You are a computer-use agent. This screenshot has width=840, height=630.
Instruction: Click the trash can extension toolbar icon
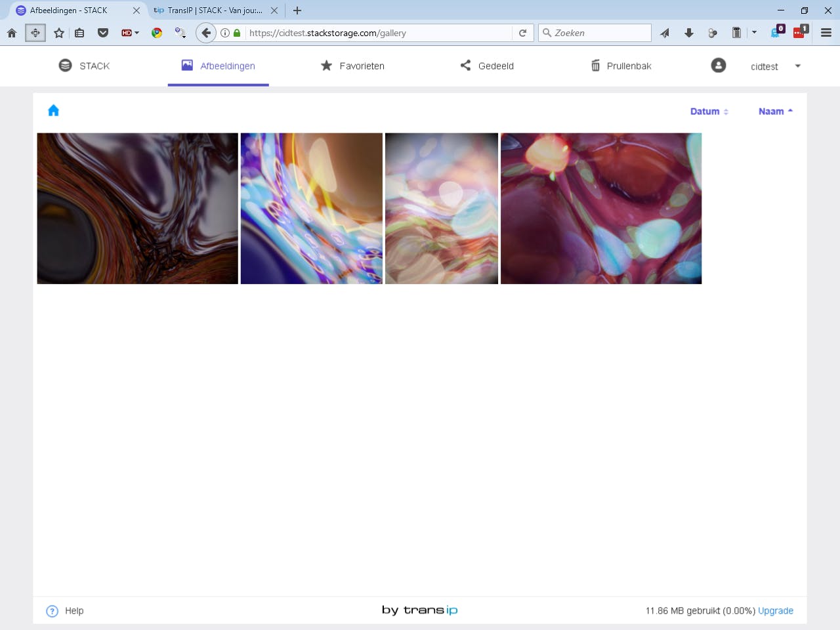click(x=736, y=33)
